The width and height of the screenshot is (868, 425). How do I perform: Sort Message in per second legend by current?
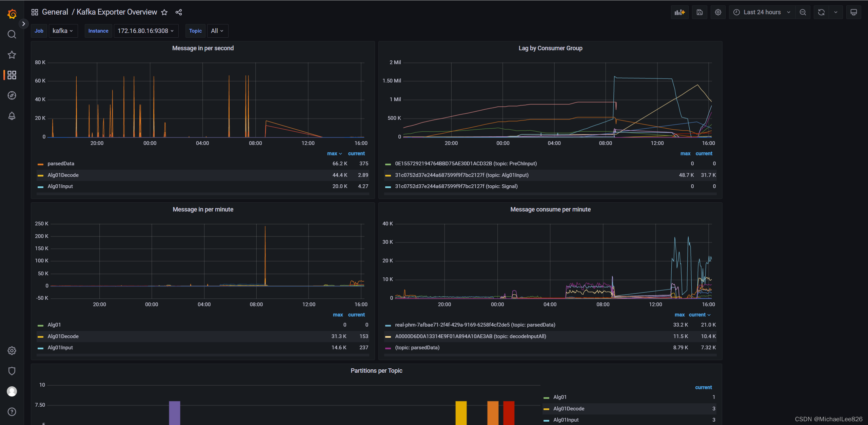pyautogui.click(x=356, y=154)
